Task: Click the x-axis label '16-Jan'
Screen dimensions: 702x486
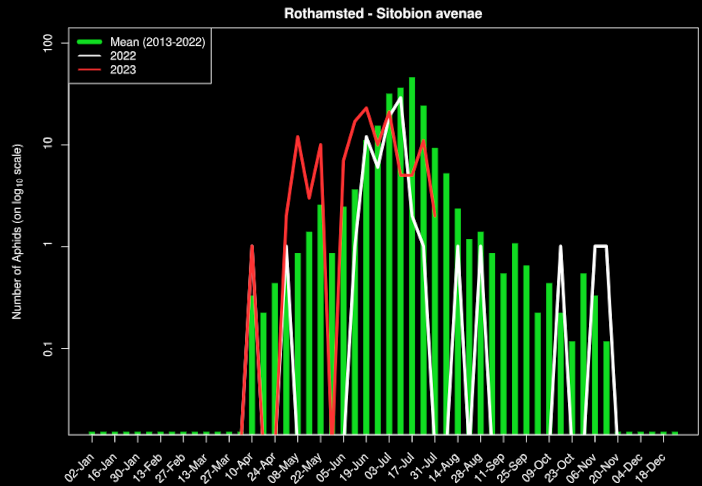Action: 103,467
